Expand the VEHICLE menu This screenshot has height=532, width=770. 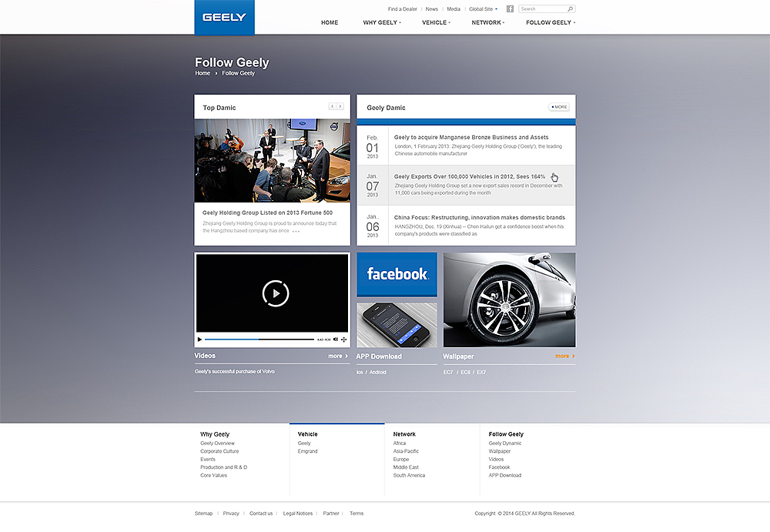pyautogui.click(x=436, y=22)
